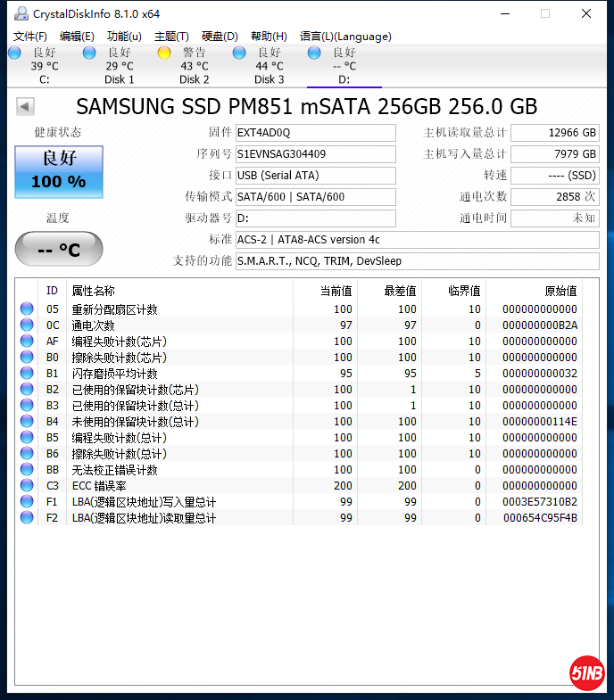
Task: Click the standard field ACS-2 | ATA8-ACS
Action: (418, 240)
